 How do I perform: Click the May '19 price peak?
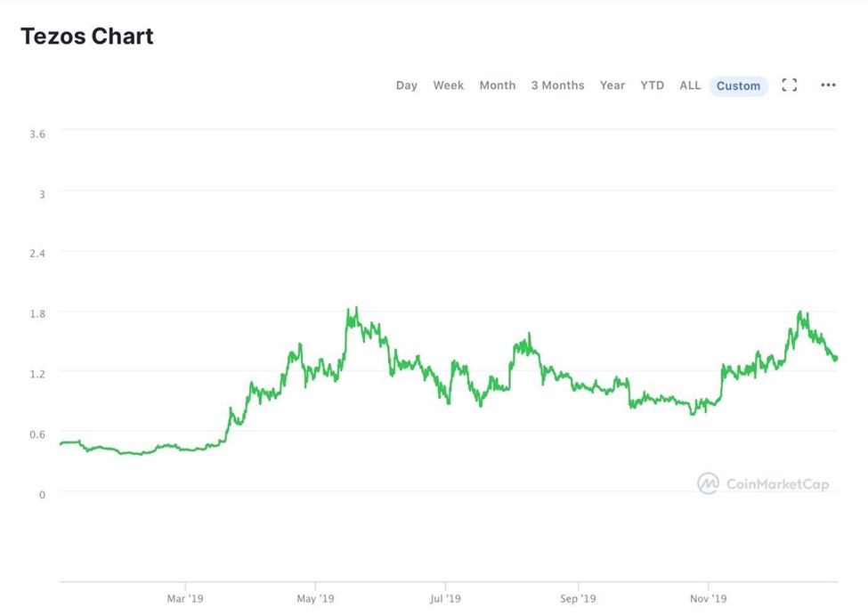point(356,308)
